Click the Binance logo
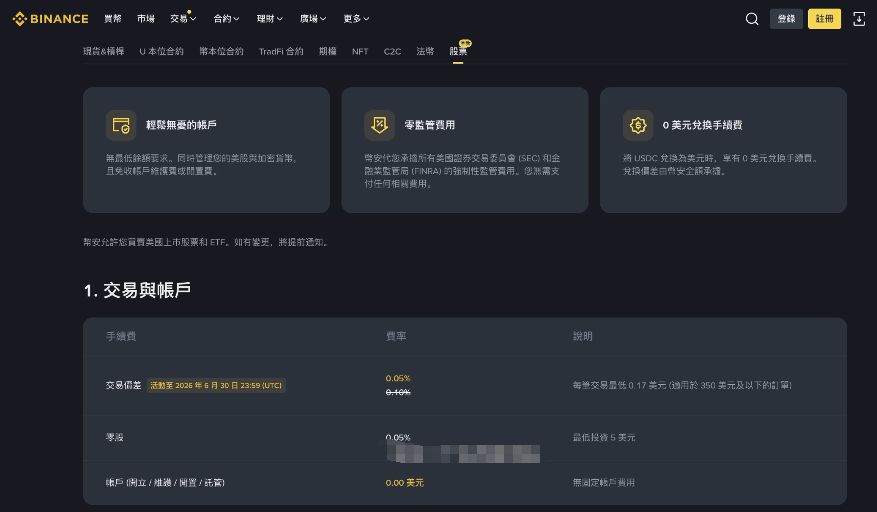Image resolution: width=877 pixels, height=512 pixels. click(50, 18)
